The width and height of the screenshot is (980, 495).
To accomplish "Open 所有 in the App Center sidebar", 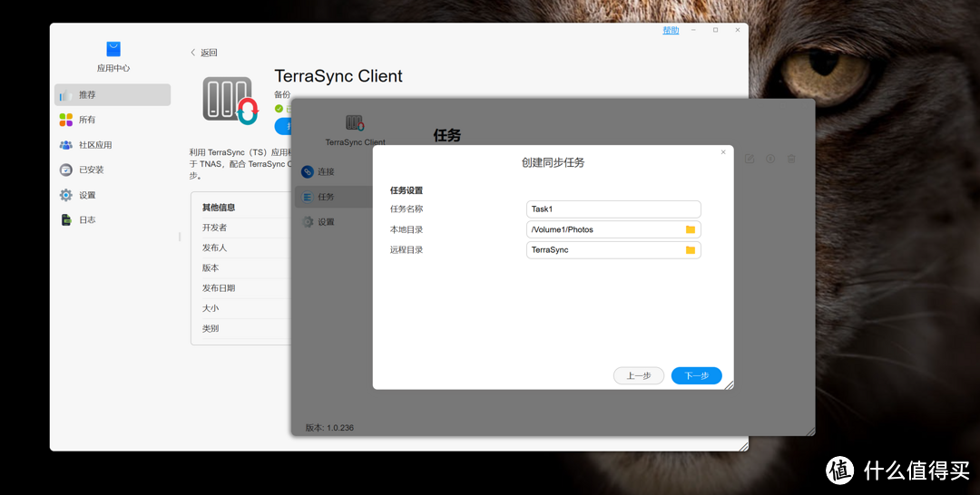I will pos(113,120).
